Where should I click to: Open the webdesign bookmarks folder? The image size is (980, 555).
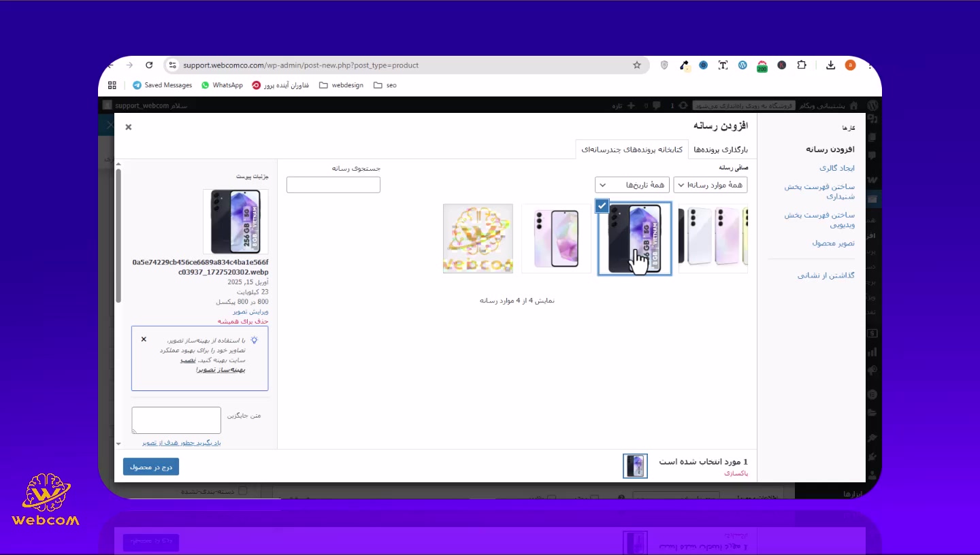[x=341, y=85]
